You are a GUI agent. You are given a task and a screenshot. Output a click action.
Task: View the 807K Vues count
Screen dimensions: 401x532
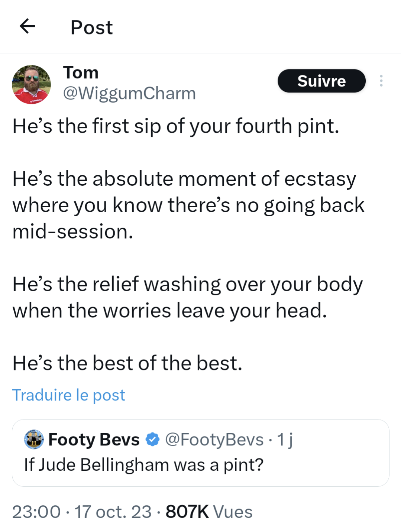209,512
